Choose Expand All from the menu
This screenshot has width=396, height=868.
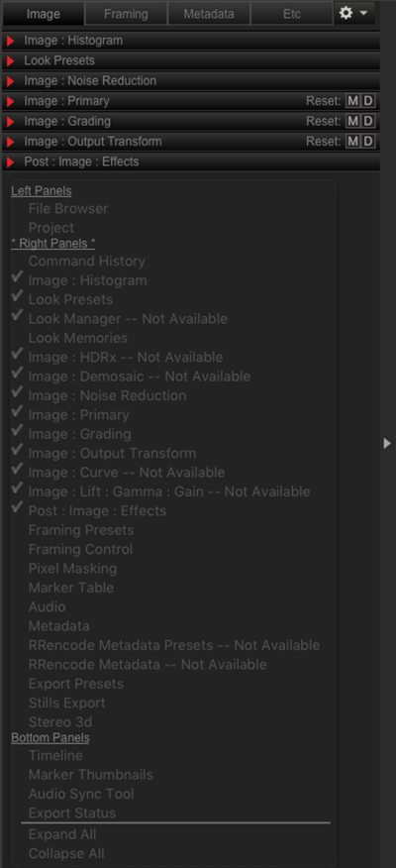62,834
